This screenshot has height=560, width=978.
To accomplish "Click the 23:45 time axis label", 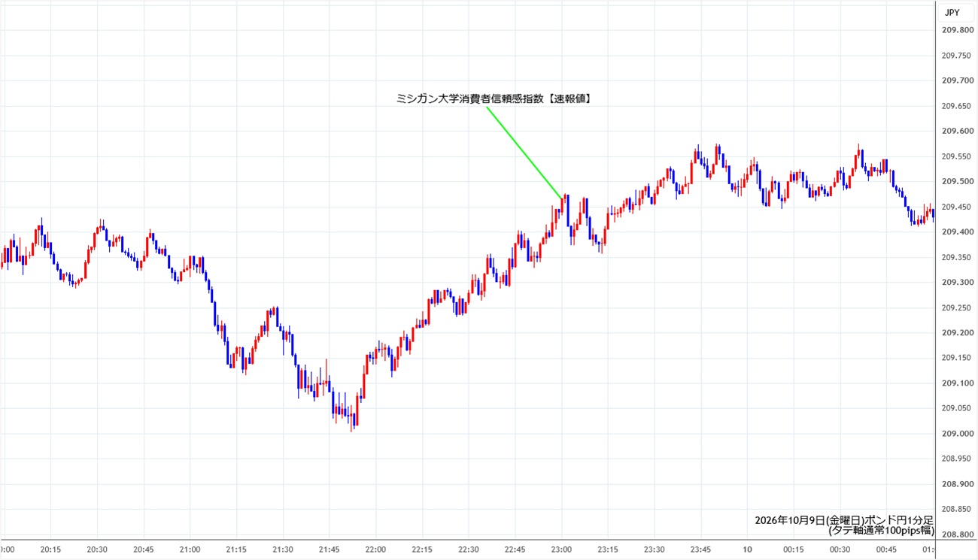I will (x=701, y=549).
